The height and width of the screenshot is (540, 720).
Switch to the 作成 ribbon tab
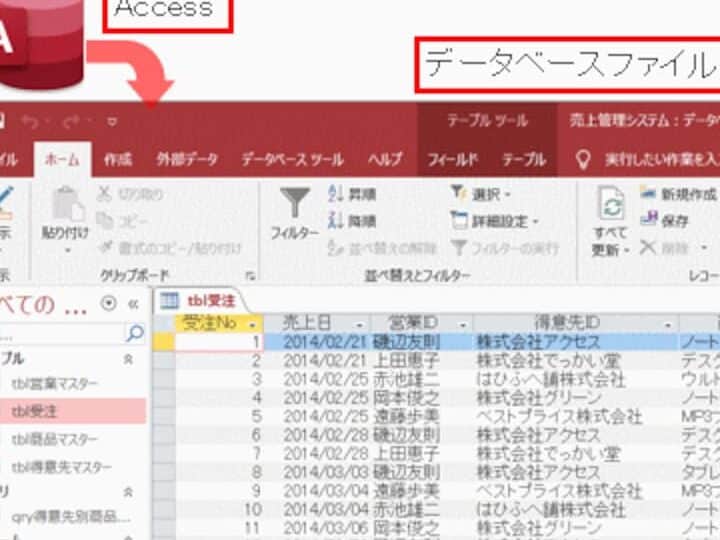click(118, 160)
